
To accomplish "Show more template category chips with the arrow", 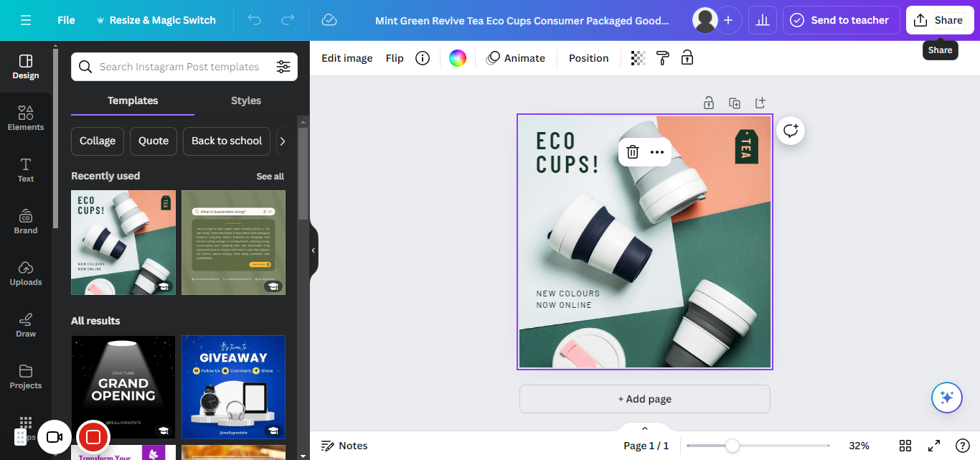I will click(282, 141).
